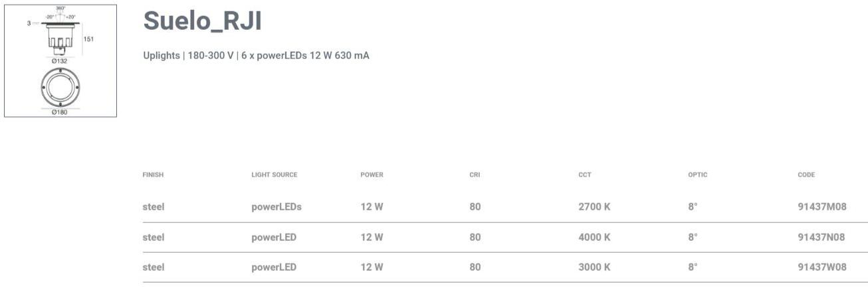
Task: Select the Uplights specification subtitle line
Action: (256, 56)
